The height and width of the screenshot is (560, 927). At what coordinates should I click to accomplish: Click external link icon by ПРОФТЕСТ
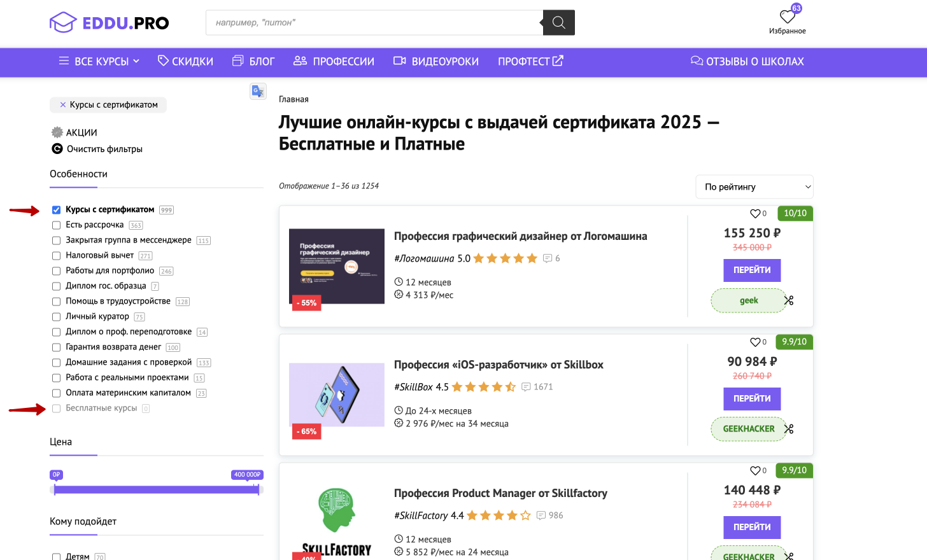[558, 60]
